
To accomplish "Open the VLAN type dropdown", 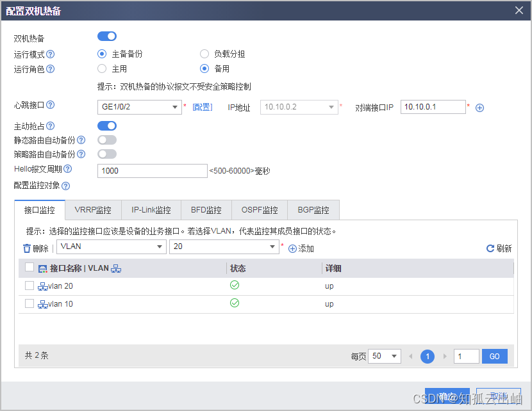I will pos(112,246).
